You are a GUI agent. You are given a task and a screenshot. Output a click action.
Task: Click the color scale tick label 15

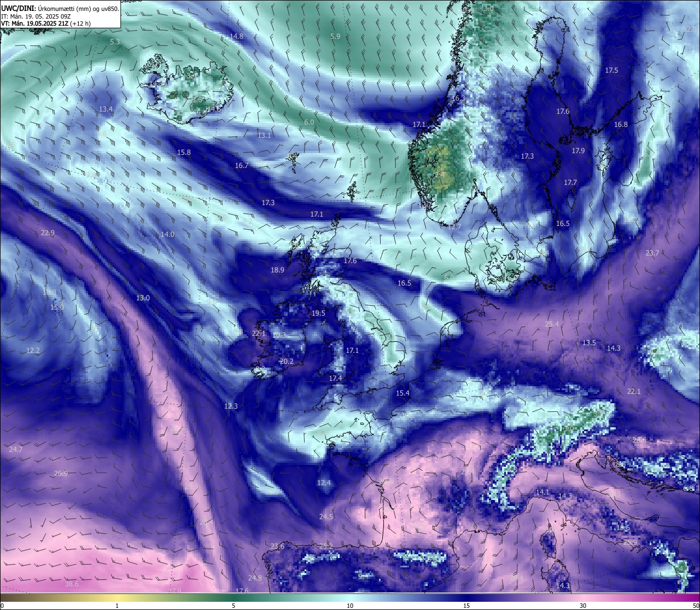(466, 605)
